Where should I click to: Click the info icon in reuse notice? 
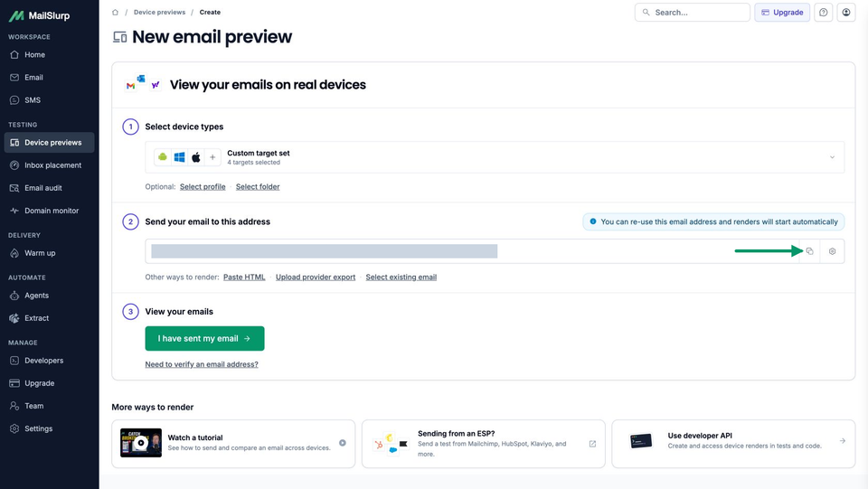click(x=593, y=221)
